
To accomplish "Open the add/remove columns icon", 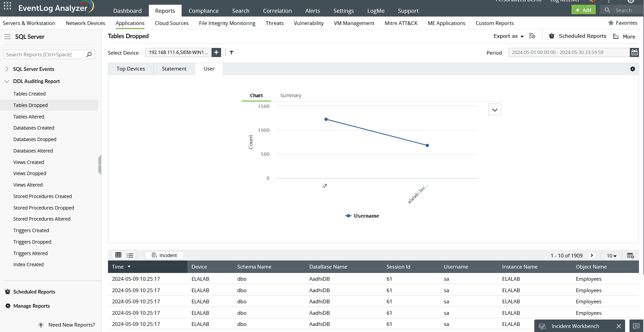I will [630, 255].
